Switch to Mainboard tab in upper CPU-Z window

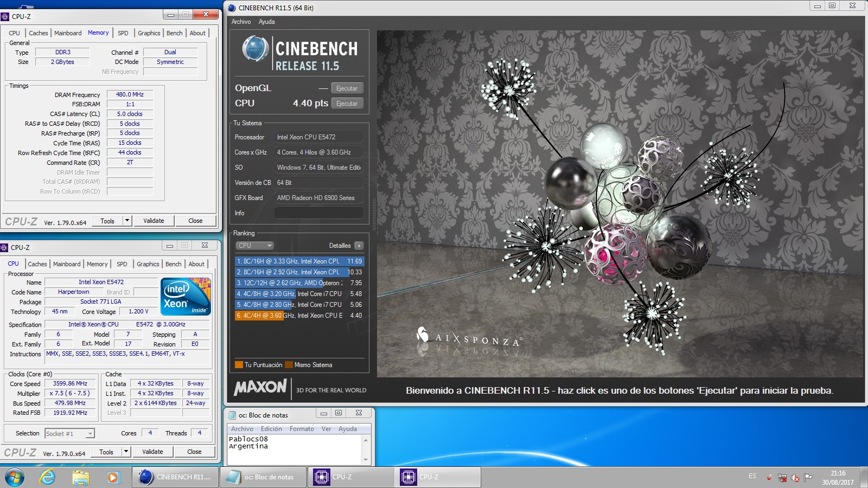pos(68,33)
